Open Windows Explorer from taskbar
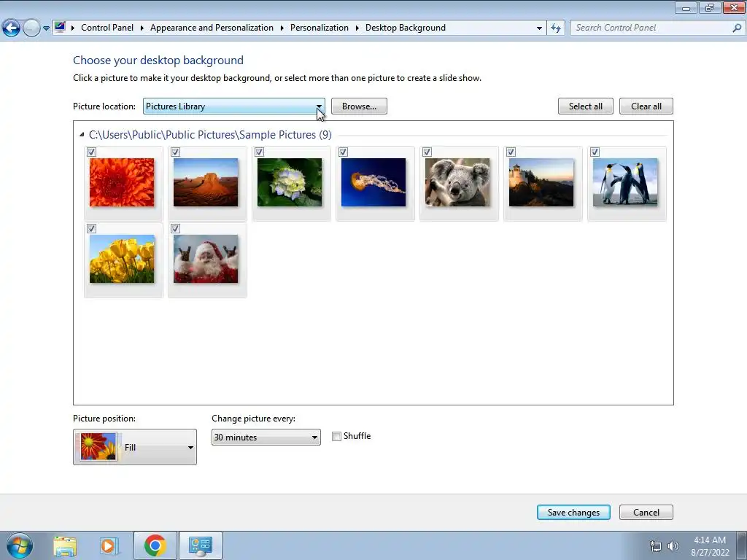 click(x=65, y=545)
